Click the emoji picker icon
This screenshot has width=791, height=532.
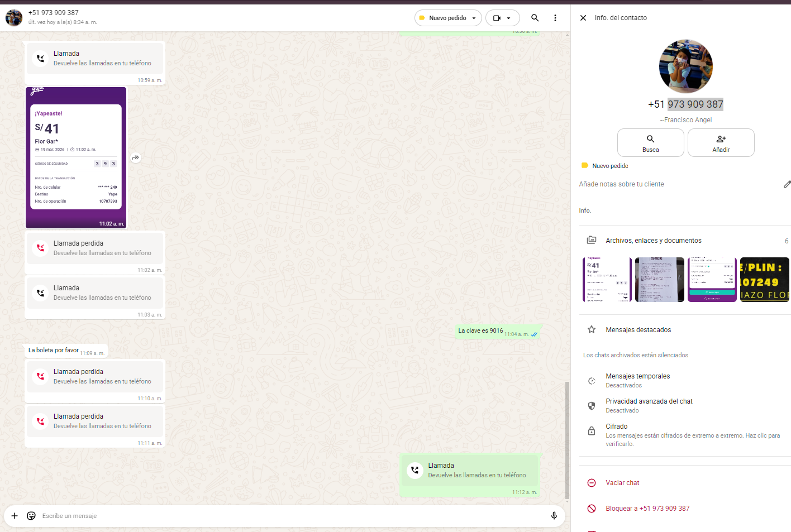(31, 516)
